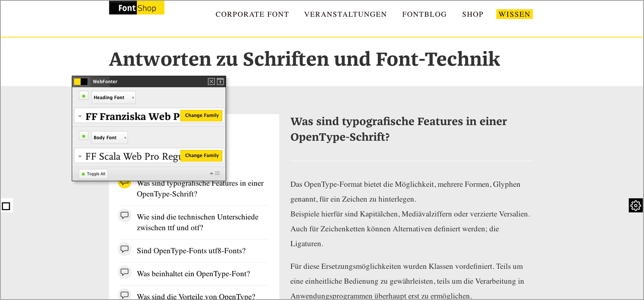Open the Body Font selector dropdown

110,138
